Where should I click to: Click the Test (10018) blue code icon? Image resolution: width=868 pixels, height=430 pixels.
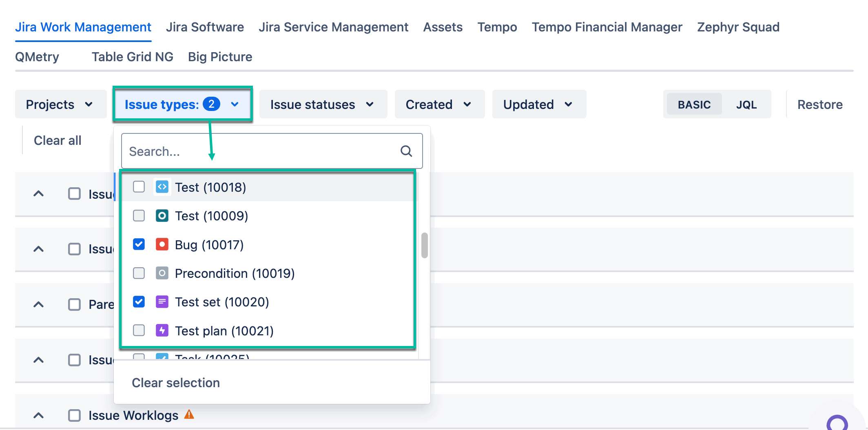(162, 187)
